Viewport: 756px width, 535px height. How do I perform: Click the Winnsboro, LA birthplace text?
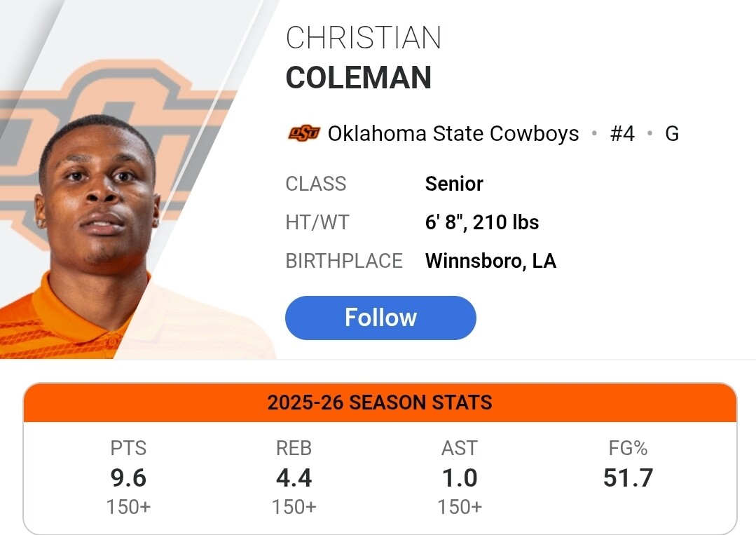click(x=490, y=261)
